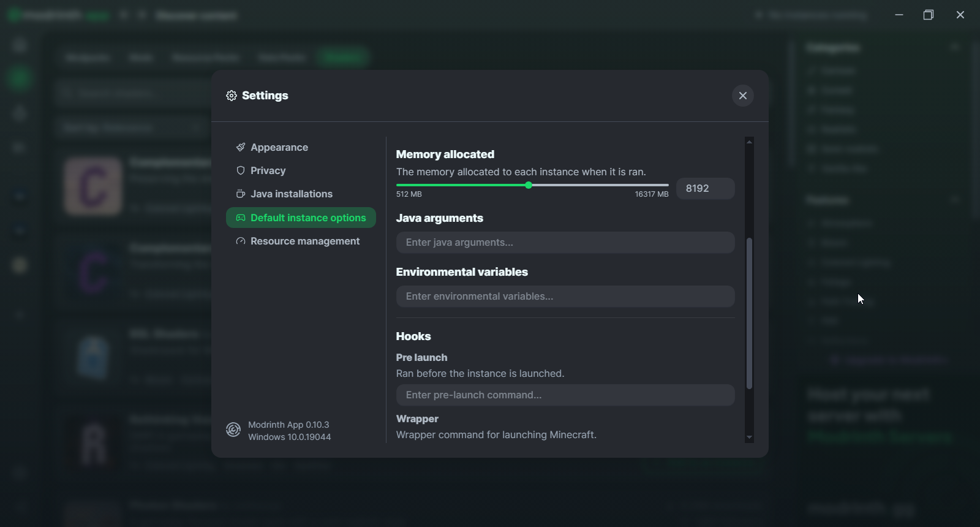Click the 'Memory allocated' heading
The image size is (980, 527).
pyautogui.click(x=445, y=154)
